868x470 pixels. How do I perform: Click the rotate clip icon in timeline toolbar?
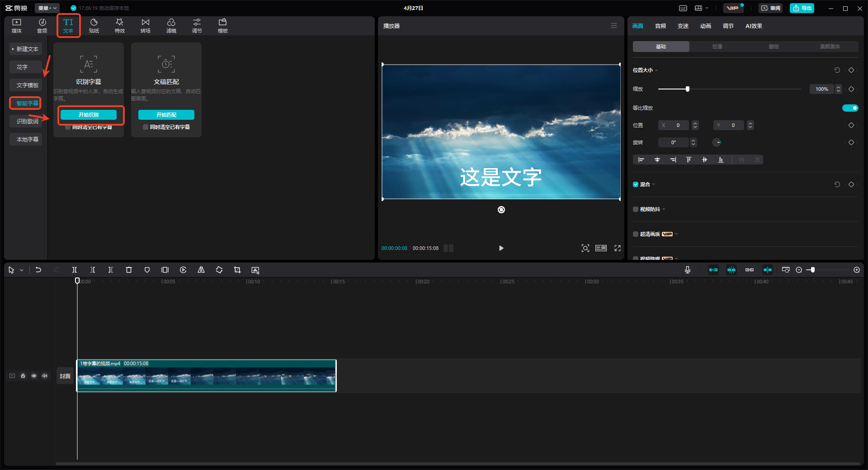pyautogui.click(x=219, y=270)
